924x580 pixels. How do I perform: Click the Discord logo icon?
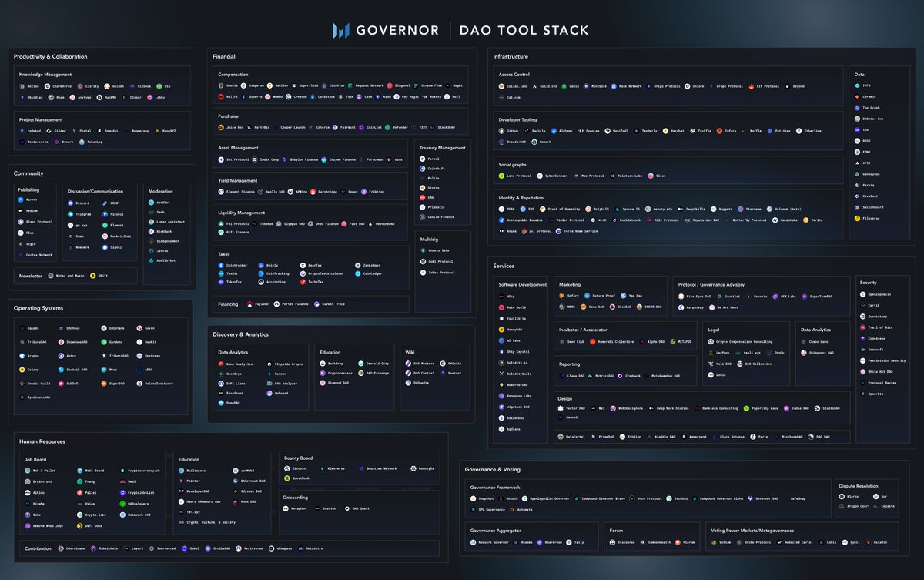(x=70, y=203)
